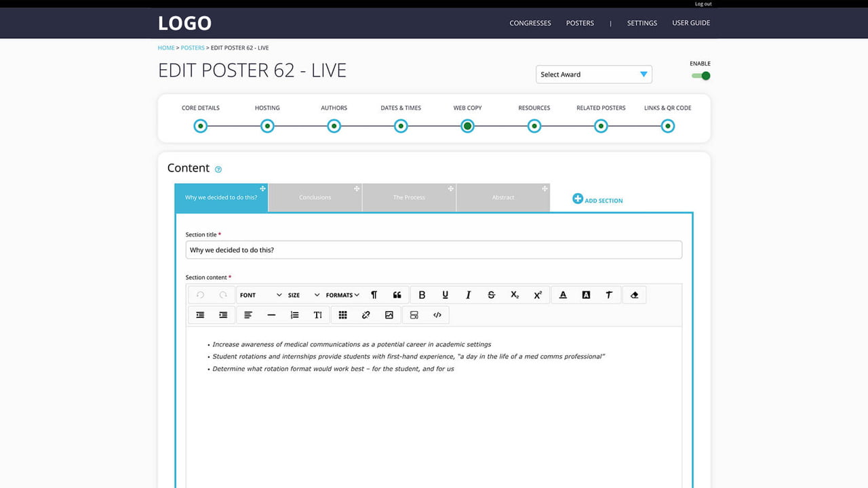Apply italic formatting to text
The height and width of the screenshot is (488, 868).
click(x=468, y=295)
